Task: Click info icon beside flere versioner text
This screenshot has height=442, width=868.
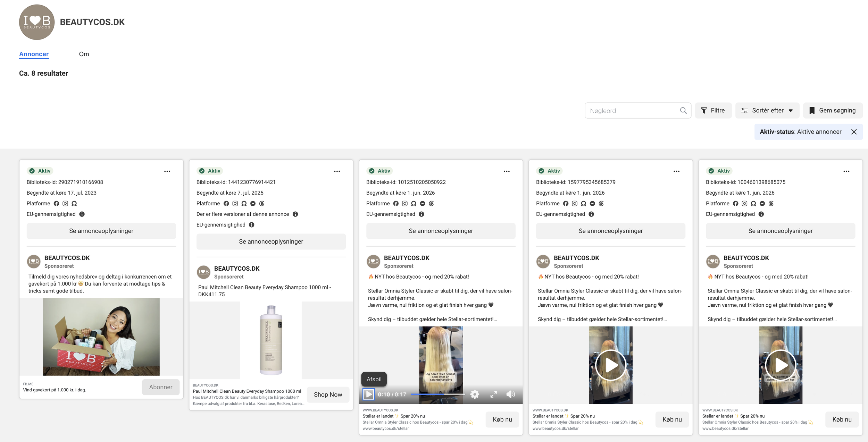Action: (295, 214)
